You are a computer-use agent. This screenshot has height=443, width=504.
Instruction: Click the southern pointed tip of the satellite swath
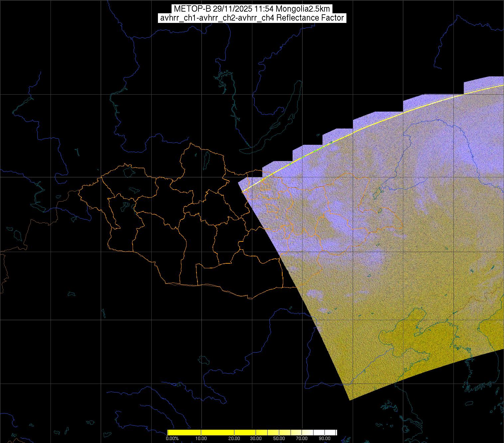[350, 399]
